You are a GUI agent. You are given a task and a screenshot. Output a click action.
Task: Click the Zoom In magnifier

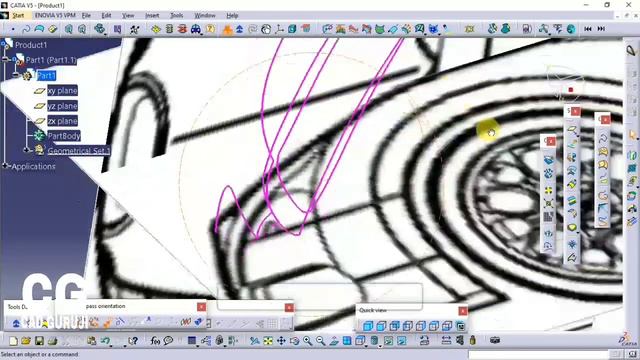(307, 341)
